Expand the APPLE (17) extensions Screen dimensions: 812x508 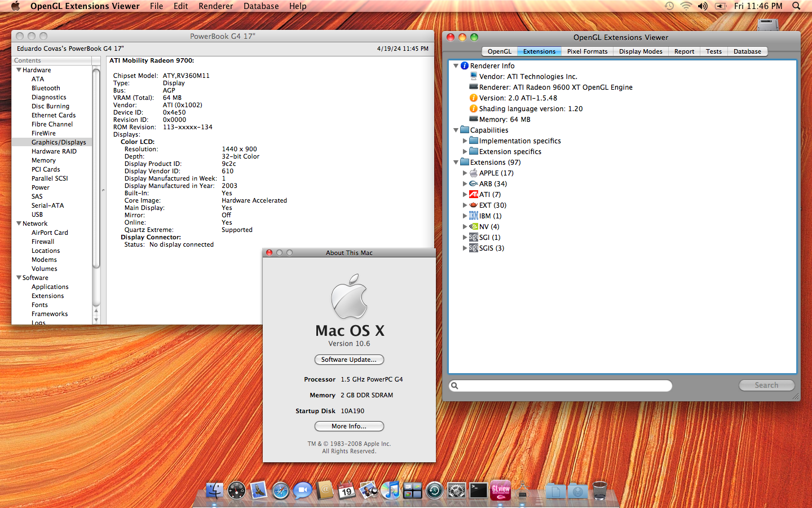(x=465, y=173)
